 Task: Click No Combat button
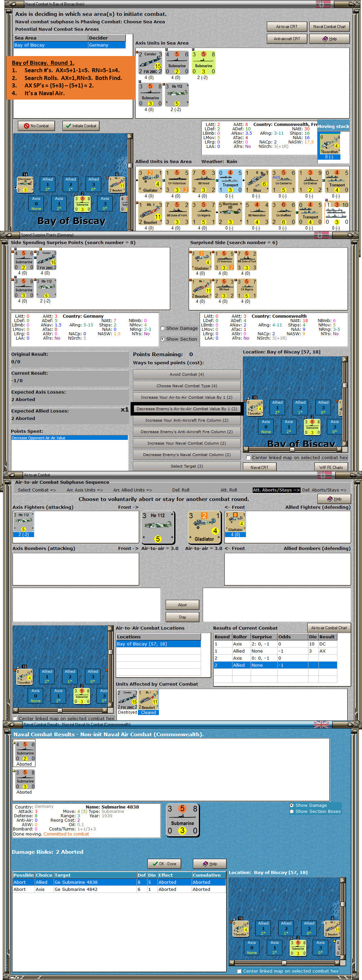36,126
